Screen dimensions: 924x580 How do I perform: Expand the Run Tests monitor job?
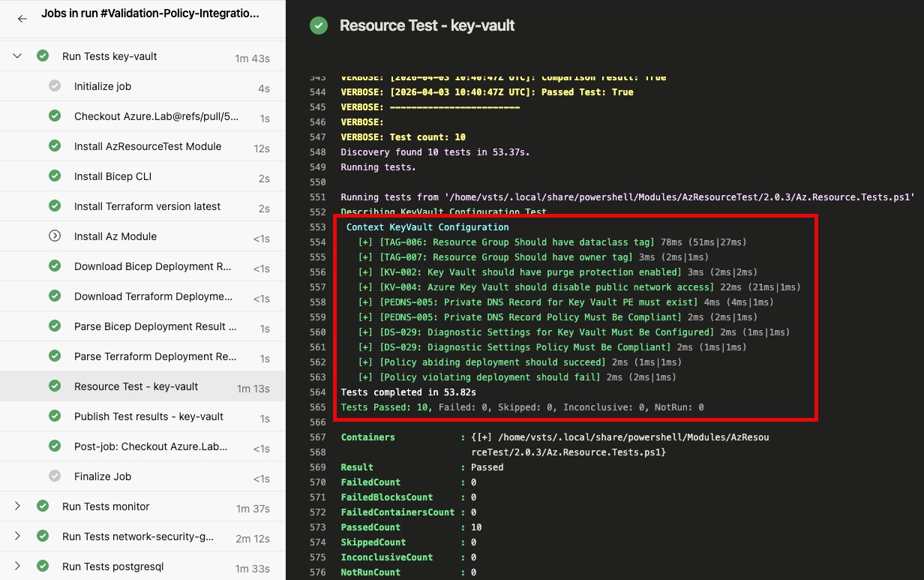point(18,506)
